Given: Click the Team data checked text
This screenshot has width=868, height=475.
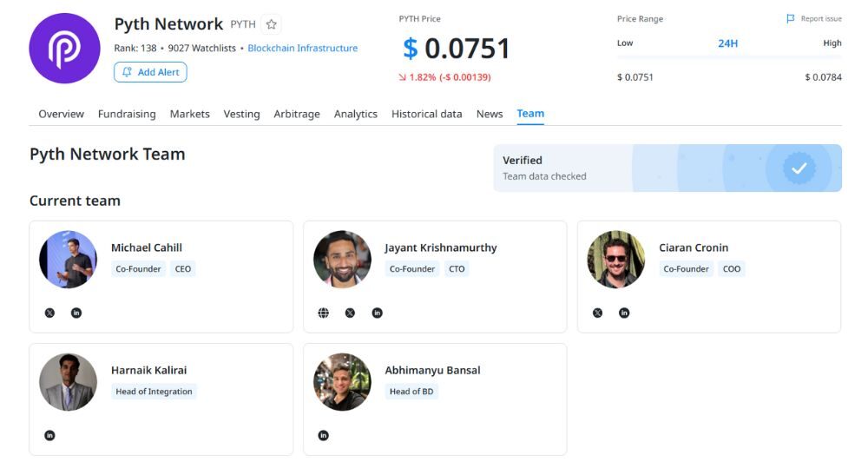Looking at the screenshot, I should pyautogui.click(x=544, y=176).
